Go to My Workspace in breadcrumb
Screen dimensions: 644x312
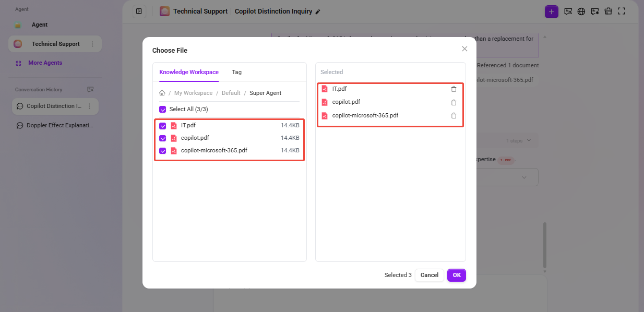[193, 93]
